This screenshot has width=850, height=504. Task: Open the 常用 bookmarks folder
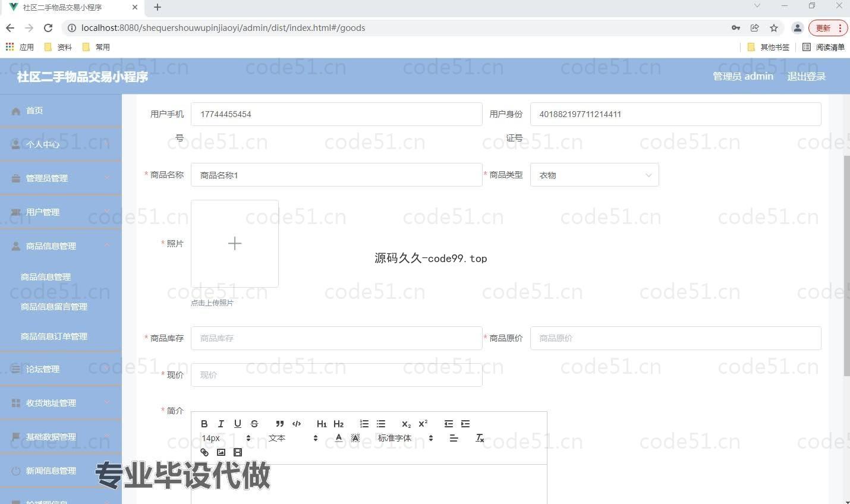(96, 47)
